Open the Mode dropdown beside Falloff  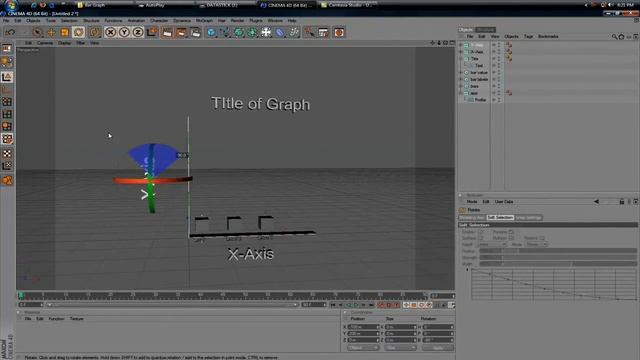(x=536, y=244)
